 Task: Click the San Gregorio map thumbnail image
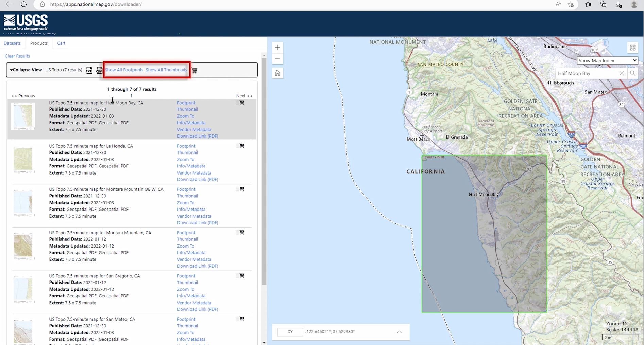point(23,290)
